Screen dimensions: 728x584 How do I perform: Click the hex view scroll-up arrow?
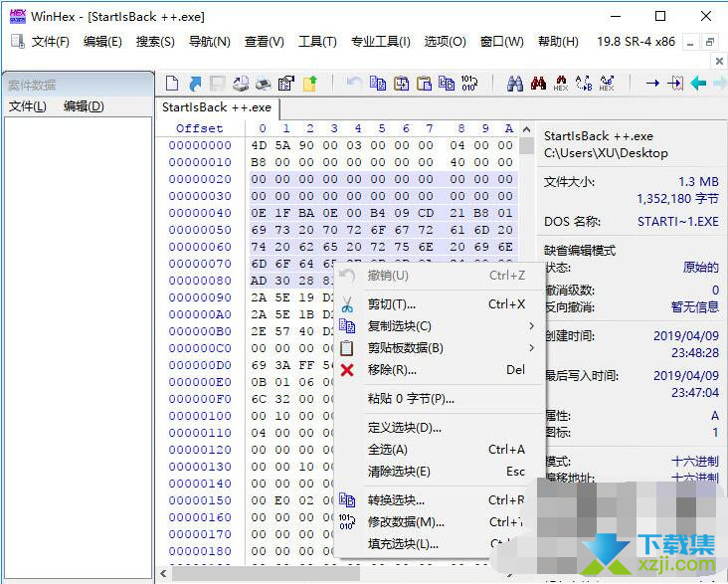click(526, 129)
